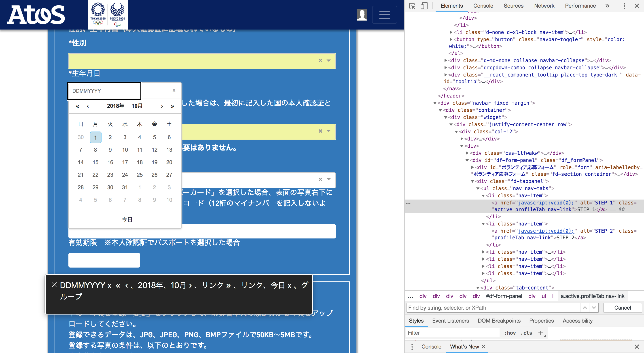Open the DevTools three-dot customize menu
The width and height of the screenshot is (644, 353).
(624, 6)
